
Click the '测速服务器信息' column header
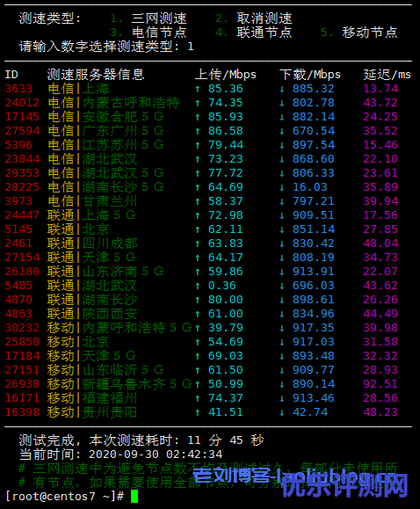point(96,75)
